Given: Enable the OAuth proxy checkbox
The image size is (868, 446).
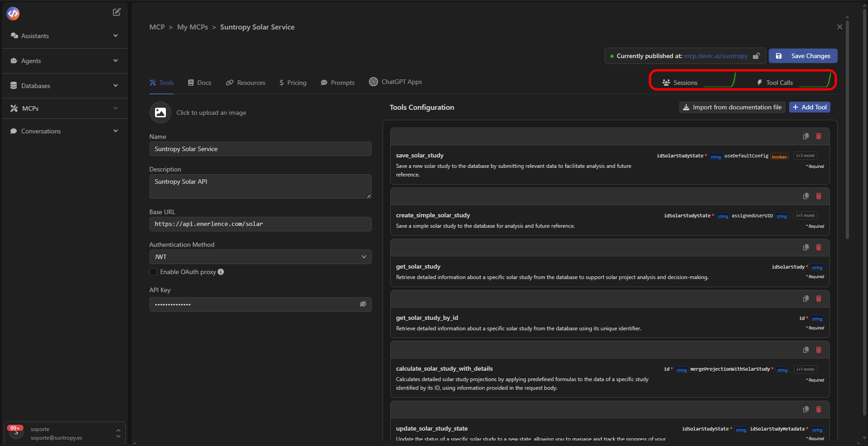Looking at the screenshot, I should click(x=153, y=272).
